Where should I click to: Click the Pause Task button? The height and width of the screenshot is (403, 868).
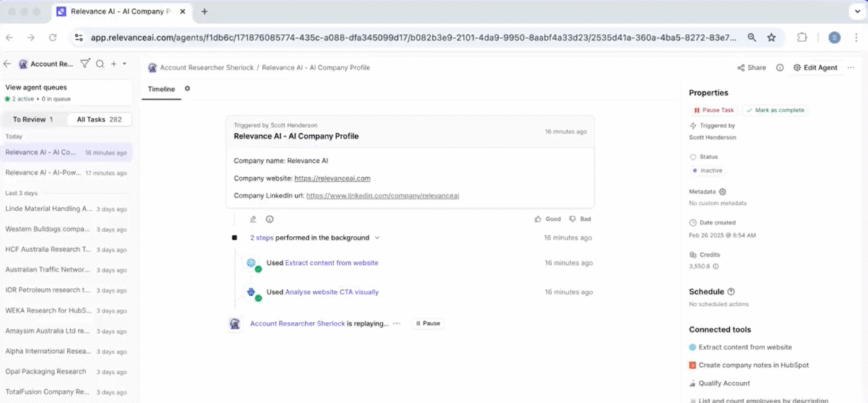tap(714, 110)
